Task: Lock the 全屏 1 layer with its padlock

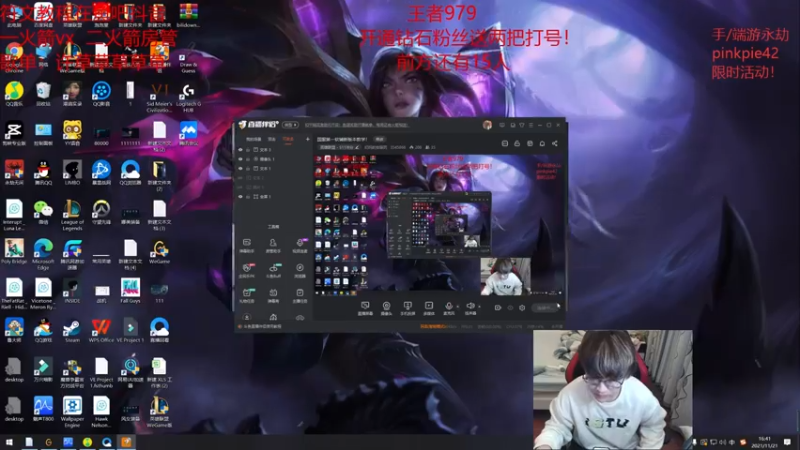Action: 248,196
